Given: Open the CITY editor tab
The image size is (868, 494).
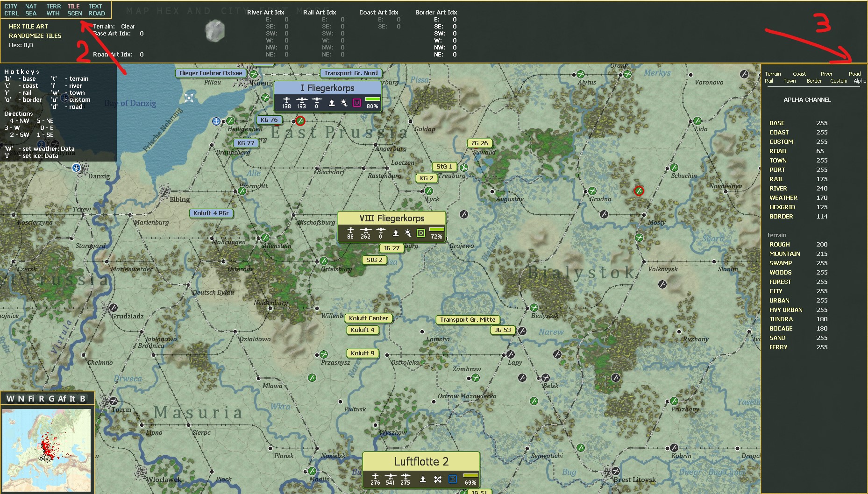Looking at the screenshot, I should point(11,7).
